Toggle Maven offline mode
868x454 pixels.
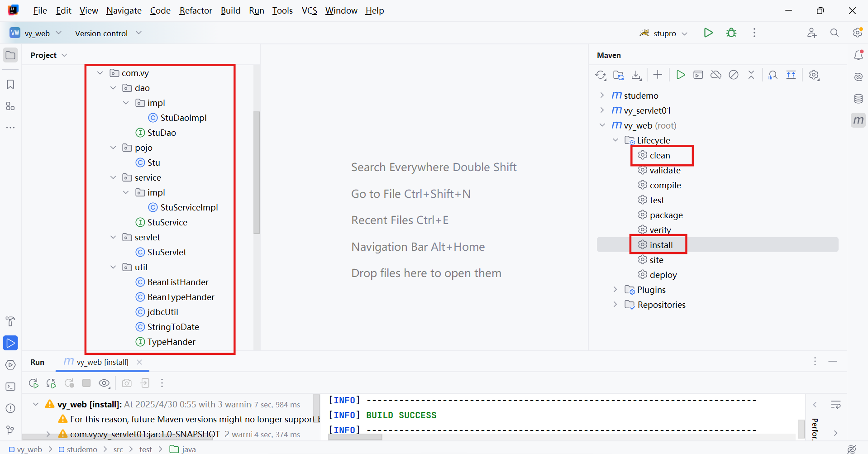(x=716, y=75)
